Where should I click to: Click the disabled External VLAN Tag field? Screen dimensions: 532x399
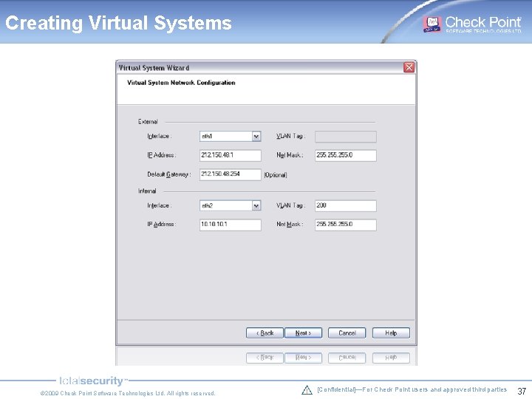click(x=345, y=137)
